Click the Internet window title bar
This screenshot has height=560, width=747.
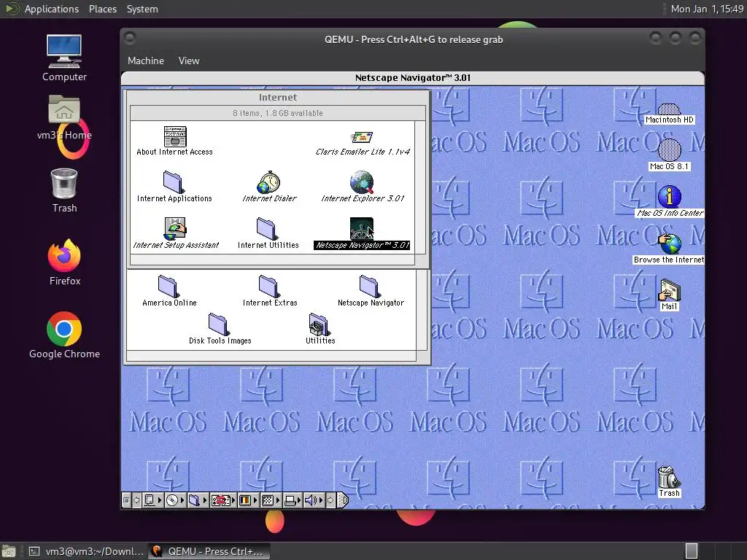278,97
